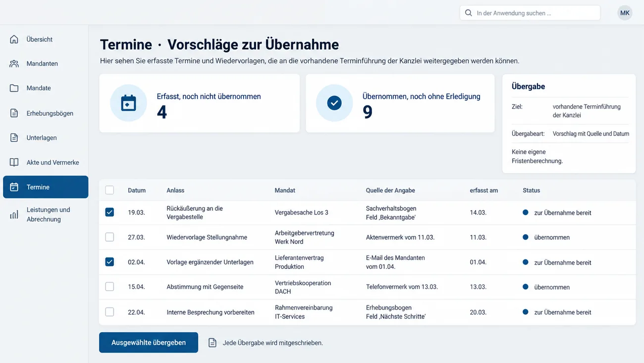Screen dimensions: 644x363
Task: Click the status dot for the 15.04. row
Action: pos(526,287)
